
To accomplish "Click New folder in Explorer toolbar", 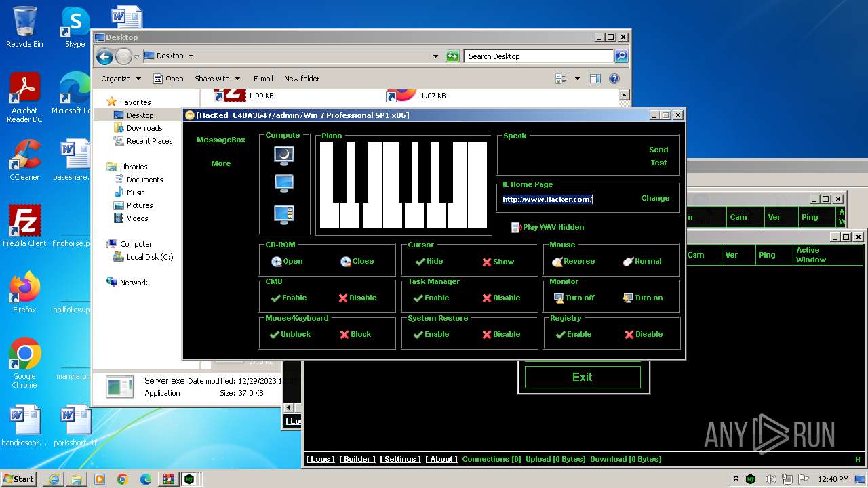I will (x=302, y=79).
